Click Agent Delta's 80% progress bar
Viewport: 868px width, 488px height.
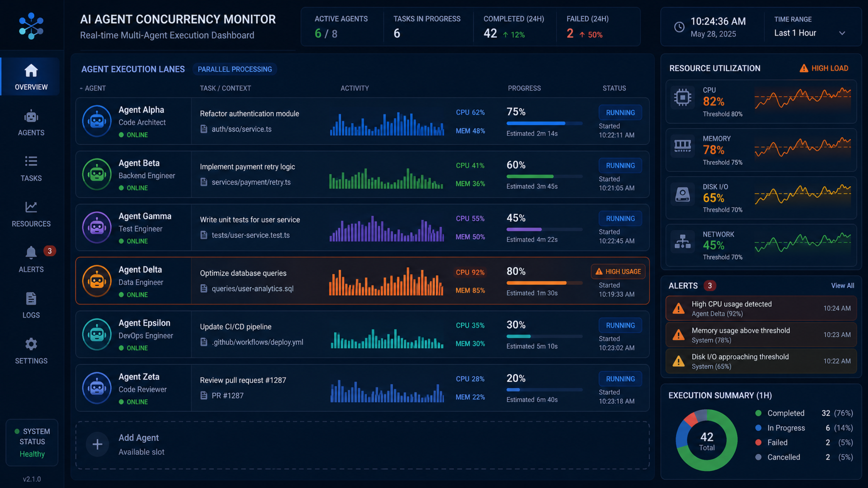click(x=544, y=283)
